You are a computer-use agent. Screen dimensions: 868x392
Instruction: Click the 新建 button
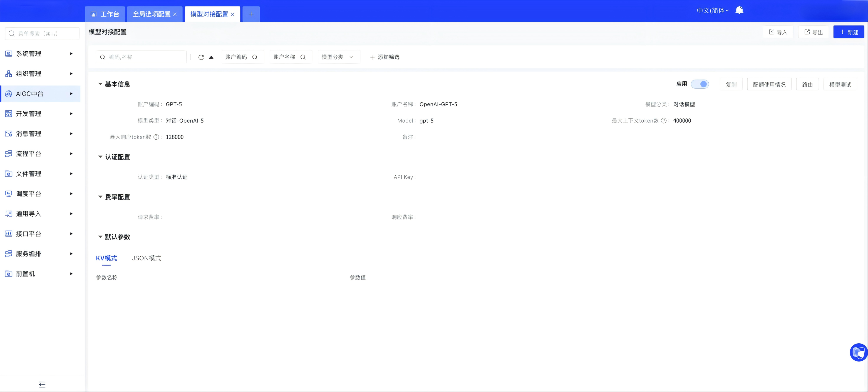pyautogui.click(x=848, y=32)
